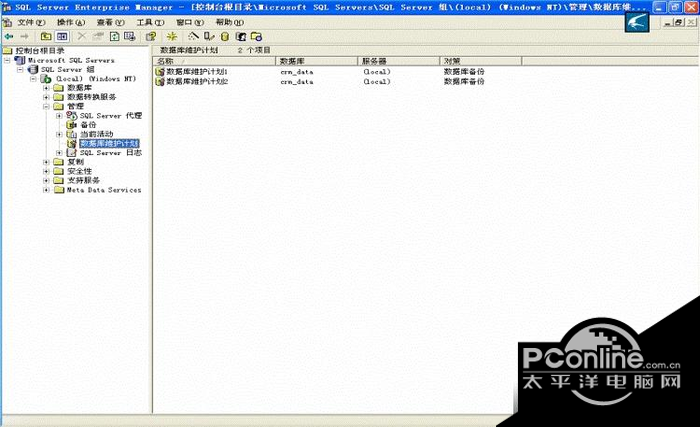
Task: Click the Delete X toolbar icon
Action: [x=82, y=37]
